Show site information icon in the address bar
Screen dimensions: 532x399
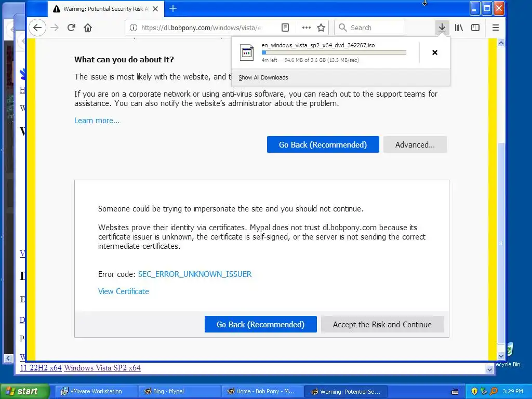click(x=134, y=28)
